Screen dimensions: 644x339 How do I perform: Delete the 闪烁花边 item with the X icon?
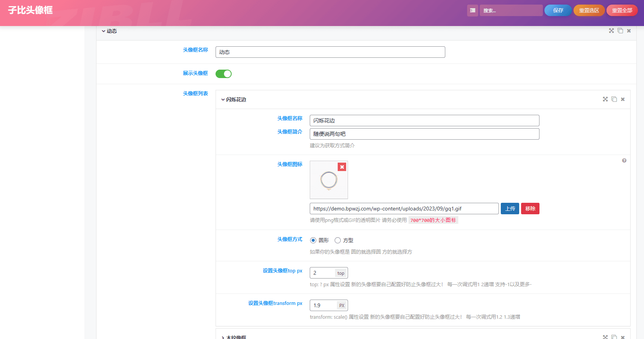623,99
